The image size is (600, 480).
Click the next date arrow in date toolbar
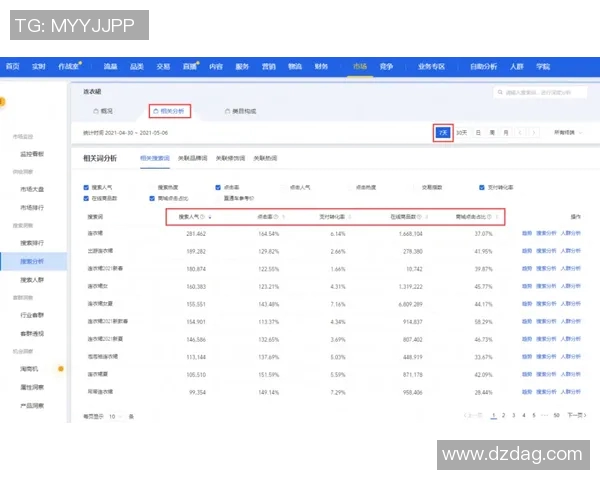[532, 132]
